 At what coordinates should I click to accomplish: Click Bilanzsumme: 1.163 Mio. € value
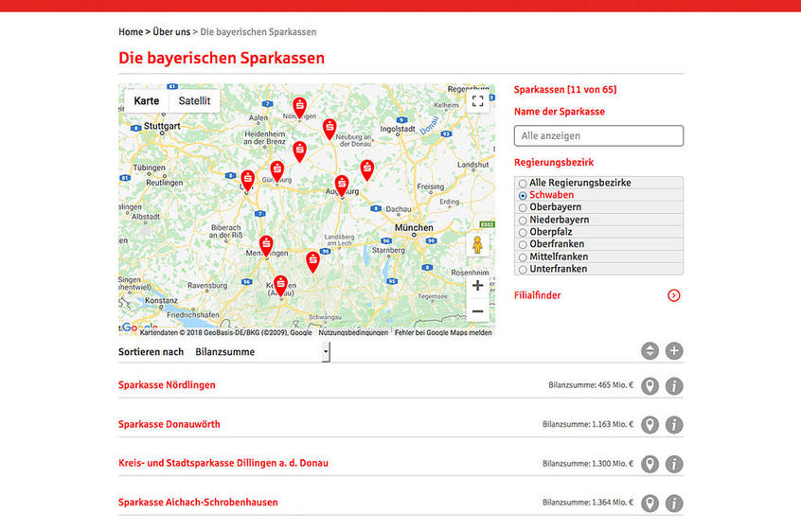[x=587, y=424]
